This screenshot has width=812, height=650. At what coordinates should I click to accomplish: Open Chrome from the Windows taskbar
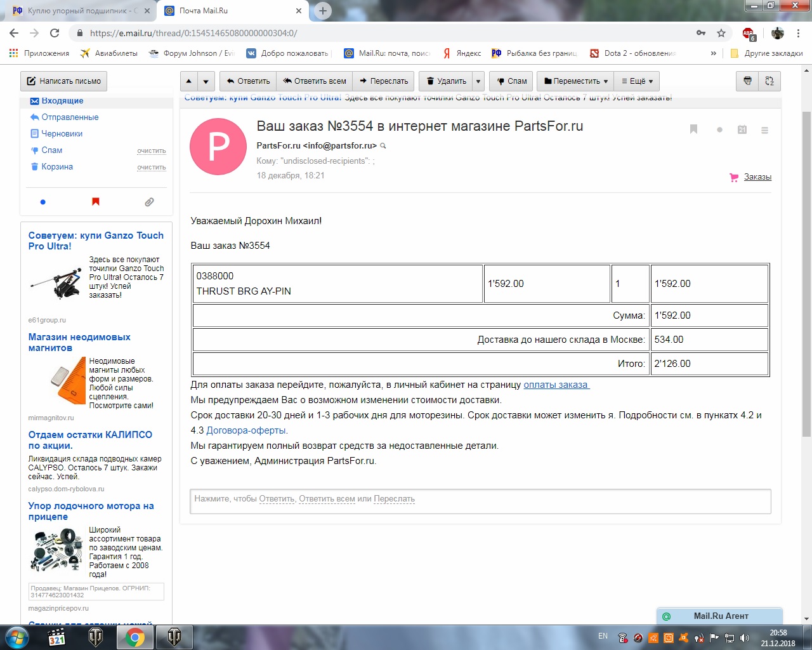(x=134, y=637)
